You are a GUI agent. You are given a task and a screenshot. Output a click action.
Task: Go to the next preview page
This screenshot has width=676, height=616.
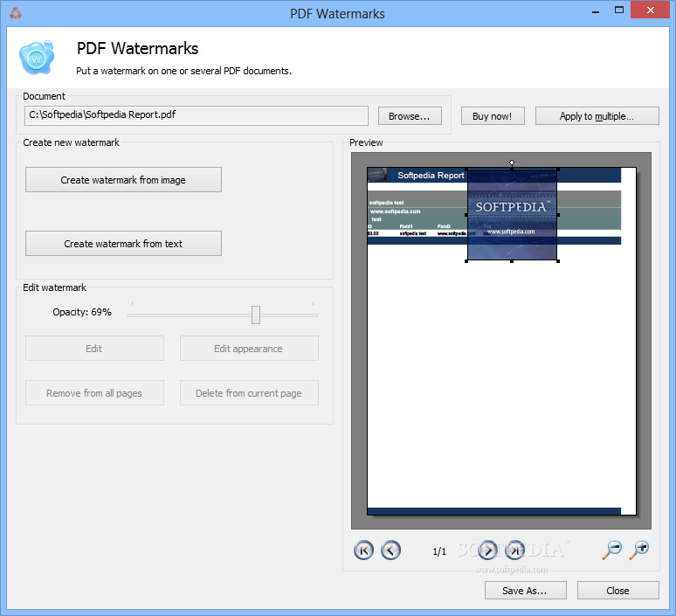(x=487, y=550)
